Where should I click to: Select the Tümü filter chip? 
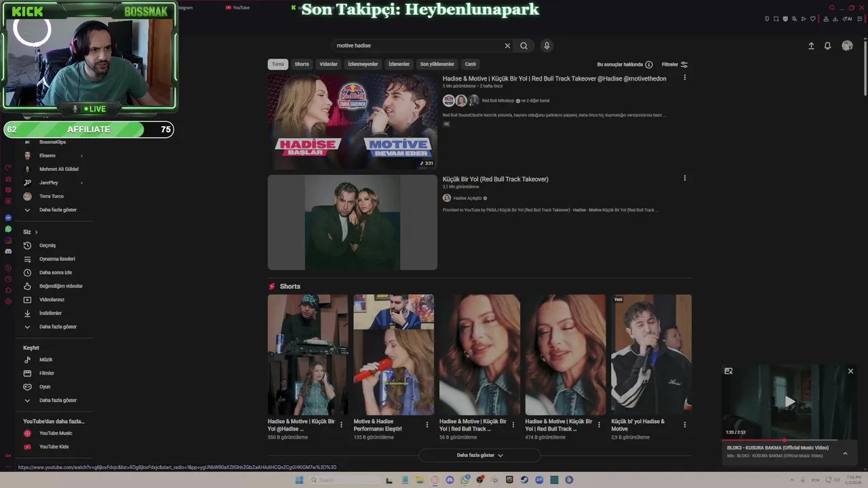(278, 64)
